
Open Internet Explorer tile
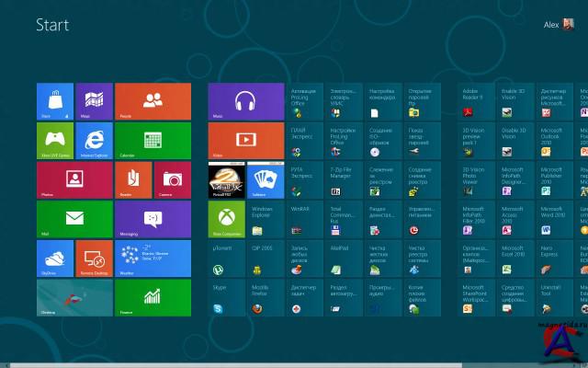(x=94, y=141)
